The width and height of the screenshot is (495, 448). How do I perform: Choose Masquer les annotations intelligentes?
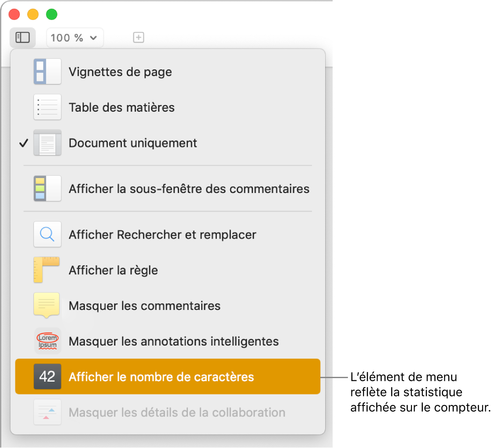tap(168, 341)
